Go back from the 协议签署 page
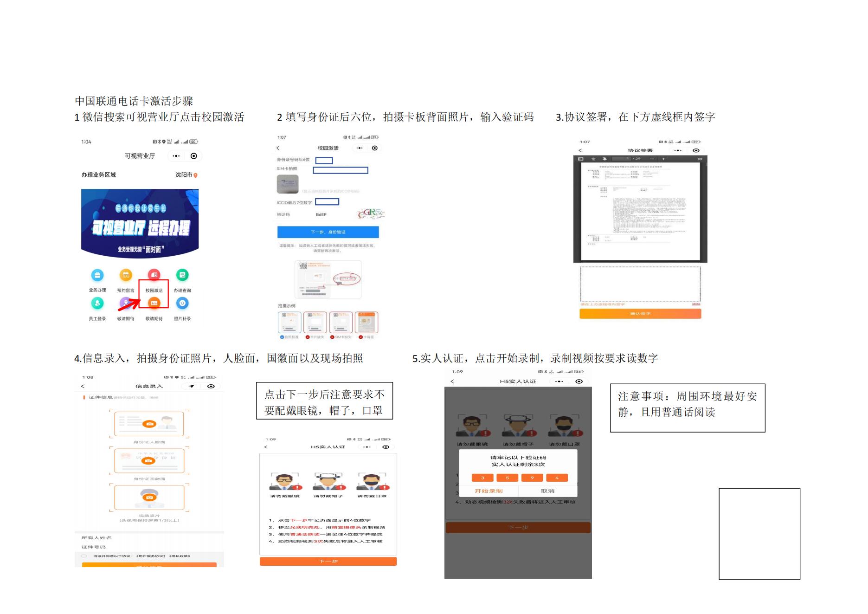 click(x=580, y=150)
